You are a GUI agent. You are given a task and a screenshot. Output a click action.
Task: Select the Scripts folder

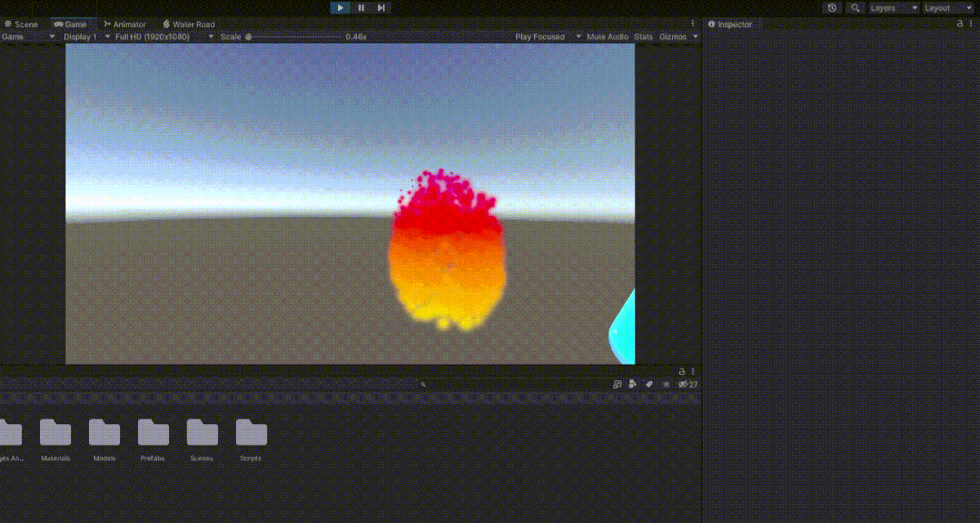(x=251, y=437)
